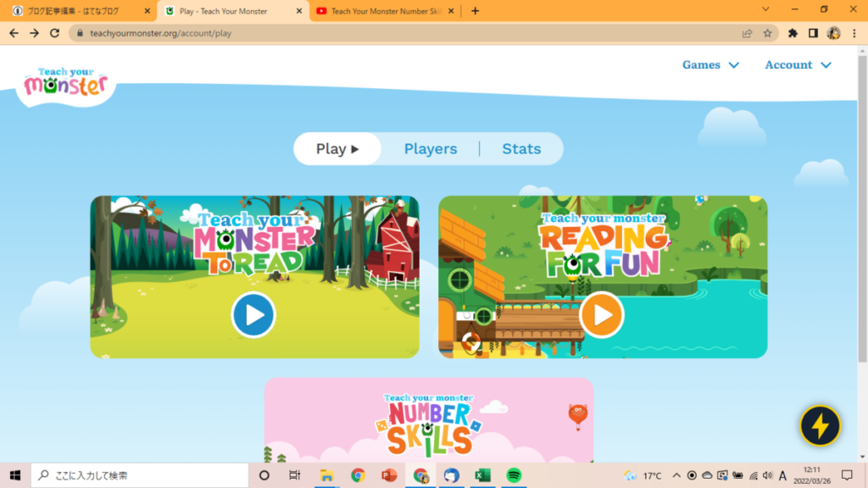868x488 pixels.
Task: Show hidden system tray icons
Action: point(676,475)
